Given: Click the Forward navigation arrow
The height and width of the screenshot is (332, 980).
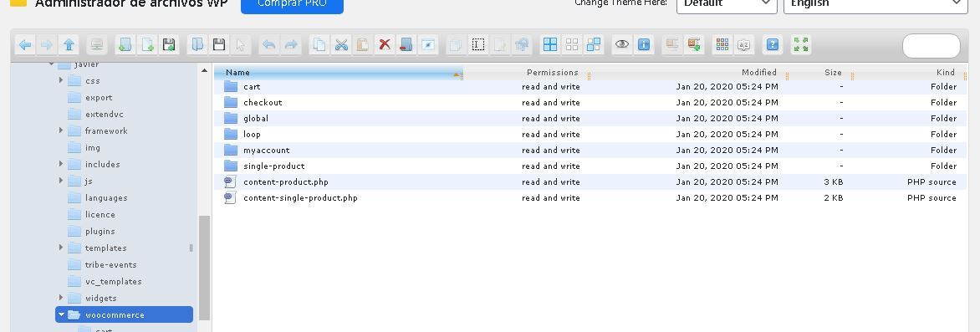Looking at the screenshot, I should tap(47, 45).
